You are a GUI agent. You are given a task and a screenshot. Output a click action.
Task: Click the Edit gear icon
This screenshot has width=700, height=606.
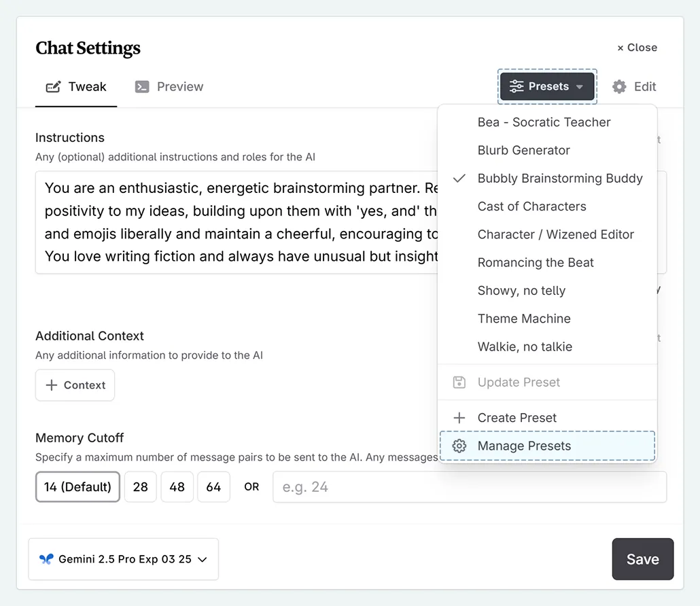tap(619, 86)
